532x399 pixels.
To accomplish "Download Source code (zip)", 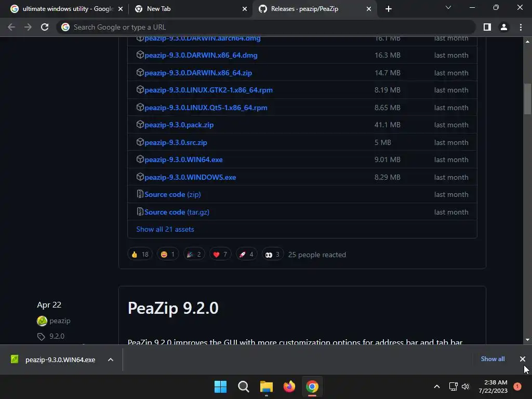I will click(x=172, y=195).
